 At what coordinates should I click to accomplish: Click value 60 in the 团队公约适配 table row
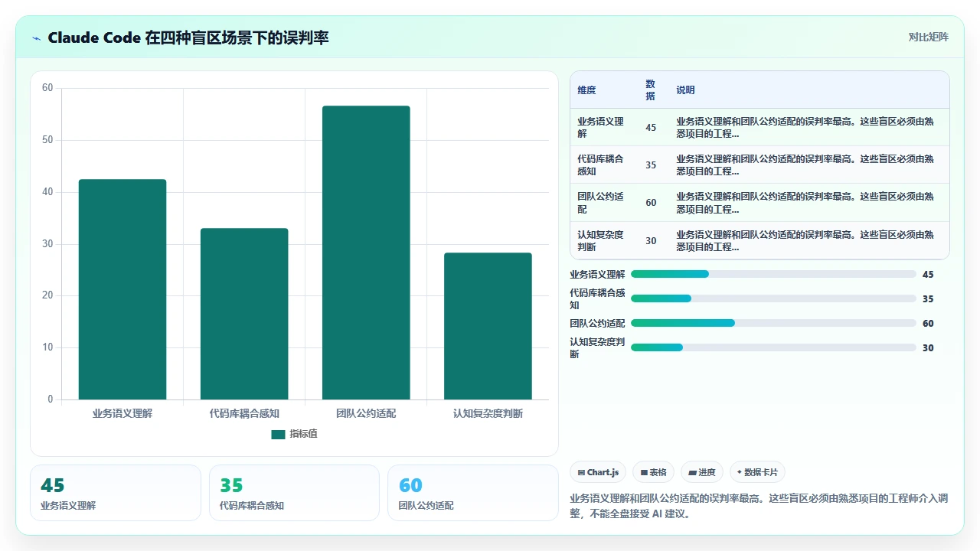(651, 203)
